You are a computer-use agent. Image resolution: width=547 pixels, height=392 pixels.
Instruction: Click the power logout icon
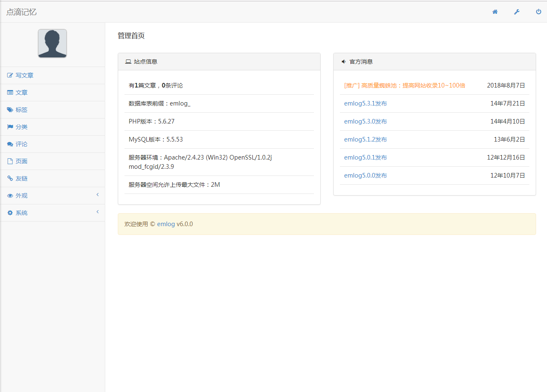click(x=539, y=12)
